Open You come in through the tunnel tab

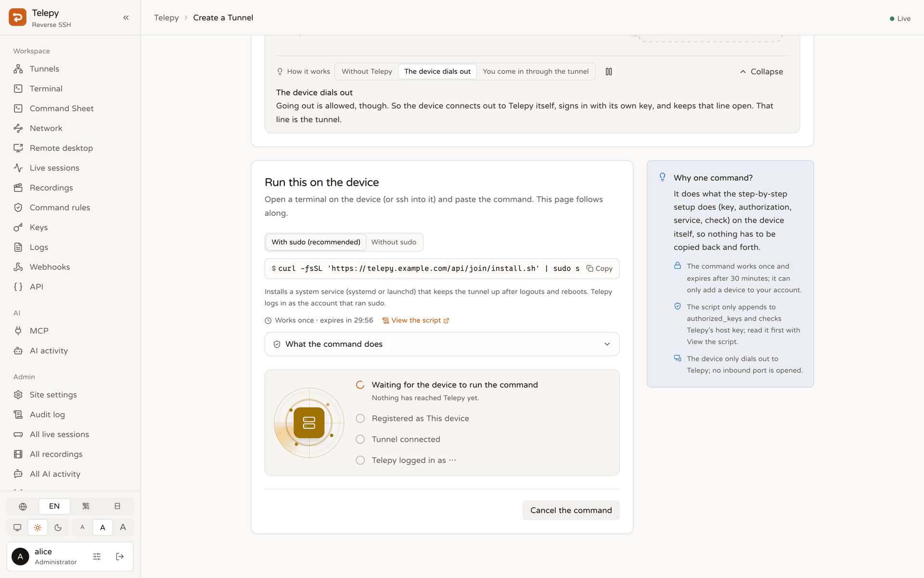tap(536, 71)
